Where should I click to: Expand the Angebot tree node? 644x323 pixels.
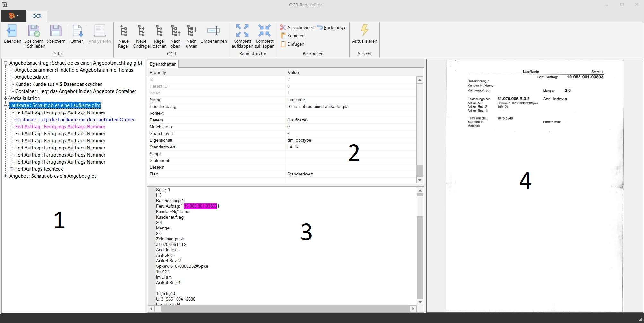point(5,176)
